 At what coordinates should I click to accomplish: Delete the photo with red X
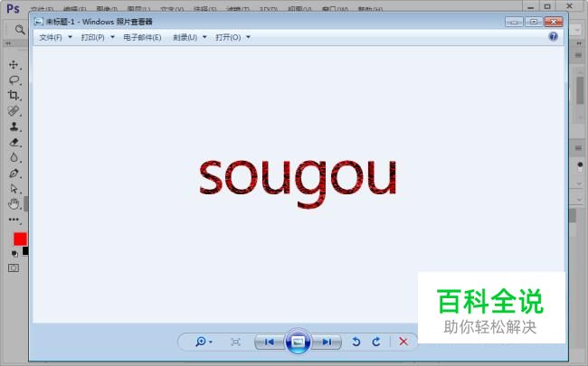pyautogui.click(x=403, y=342)
